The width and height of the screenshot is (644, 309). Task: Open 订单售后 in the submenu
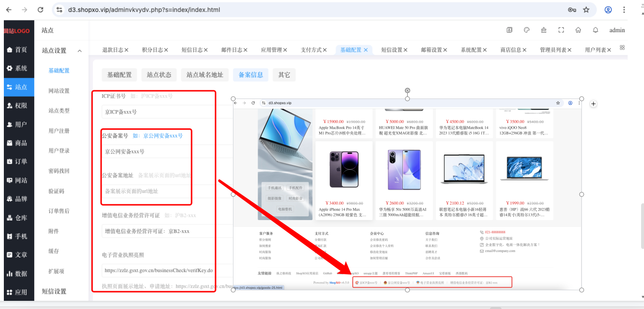tap(59, 211)
